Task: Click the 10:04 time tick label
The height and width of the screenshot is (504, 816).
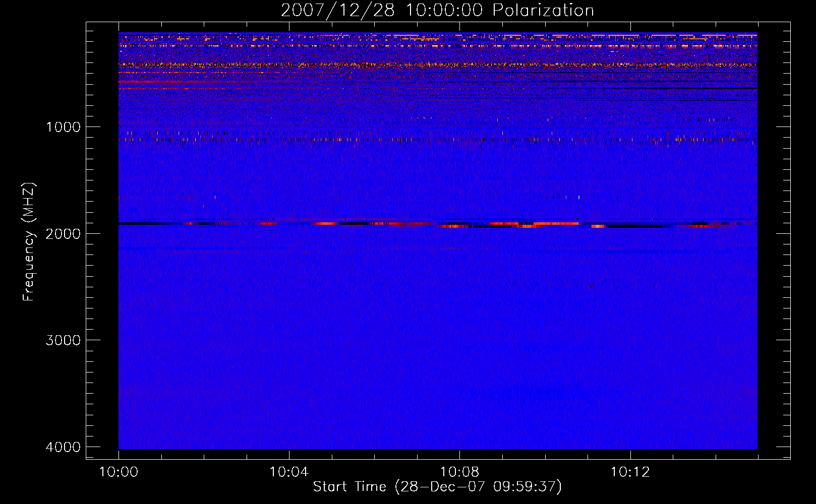Action: pyautogui.click(x=289, y=472)
